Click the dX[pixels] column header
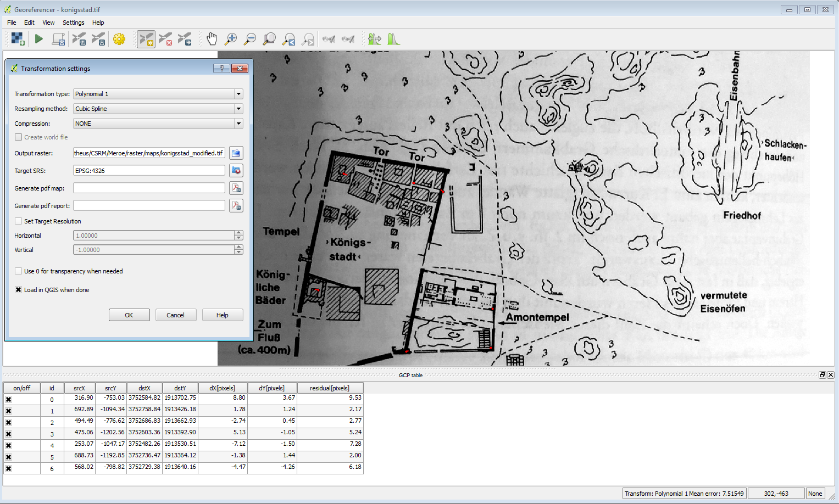This screenshot has height=504, width=839. 222,388
